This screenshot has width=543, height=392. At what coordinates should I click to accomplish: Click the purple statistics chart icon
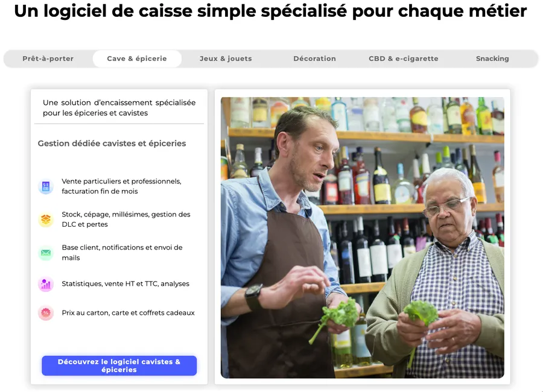coord(46,284)
